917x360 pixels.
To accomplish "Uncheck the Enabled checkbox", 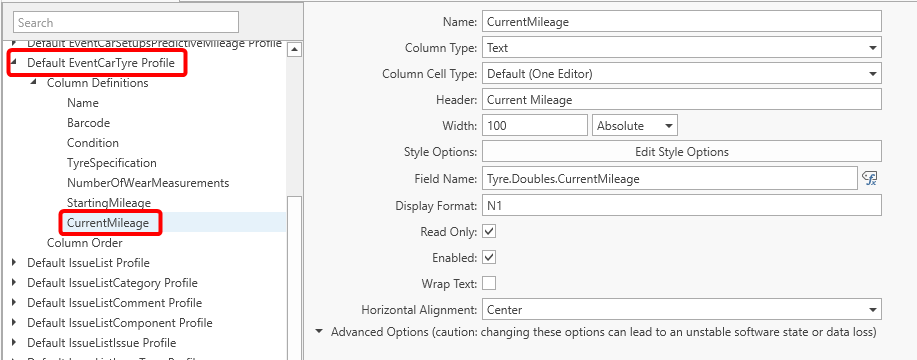I will click(x=489, y=257).
